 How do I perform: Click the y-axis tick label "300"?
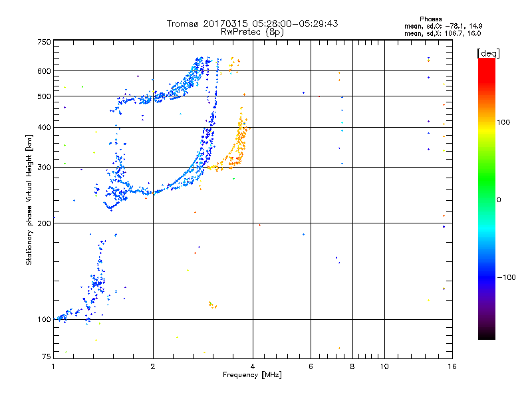[44, 167]
